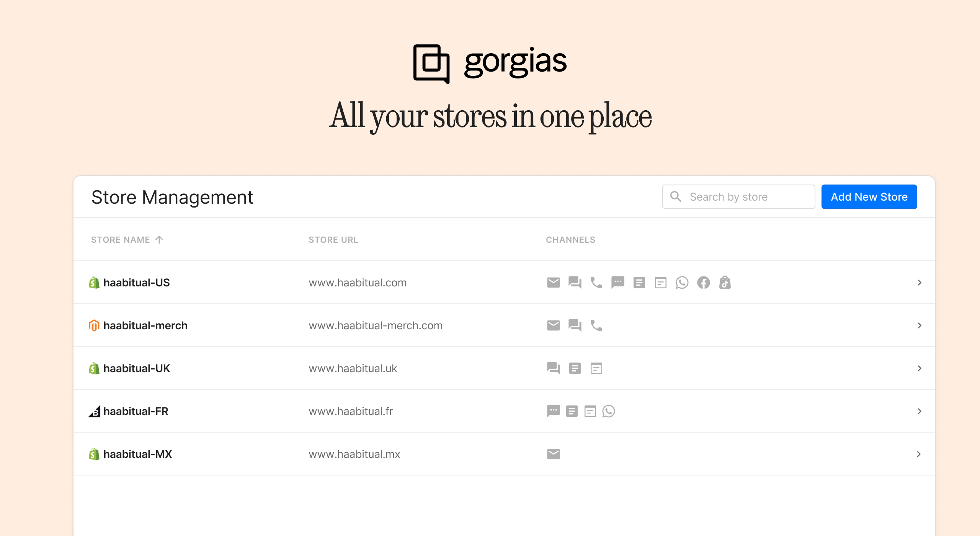
Task: Click the www.haabitual.com URL
Action: pos(358,283)
